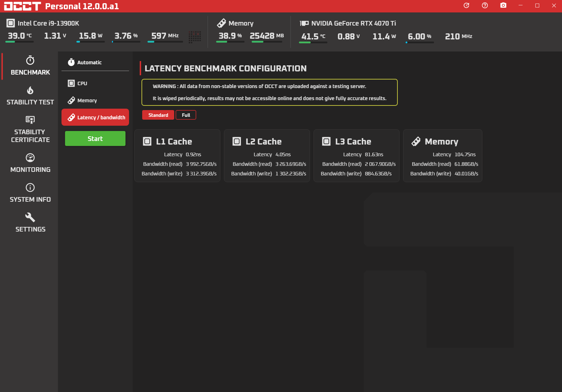Open the Stability Test section

[x=30, y=96]
